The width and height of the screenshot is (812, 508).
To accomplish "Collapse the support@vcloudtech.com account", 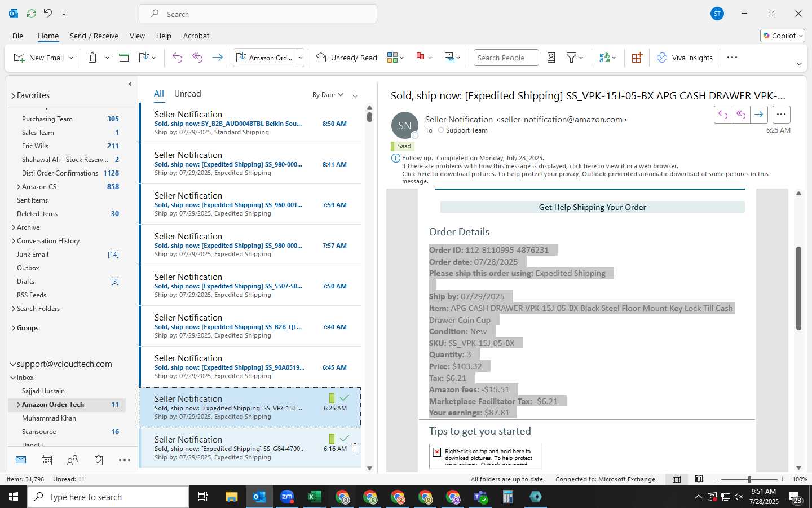I will tap(13, 364).
